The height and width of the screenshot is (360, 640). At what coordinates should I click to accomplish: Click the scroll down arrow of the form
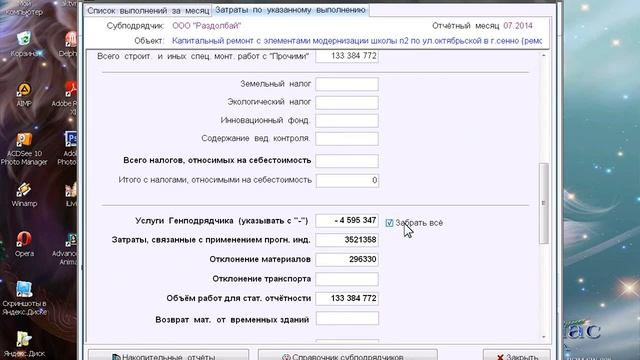[543, 337]
